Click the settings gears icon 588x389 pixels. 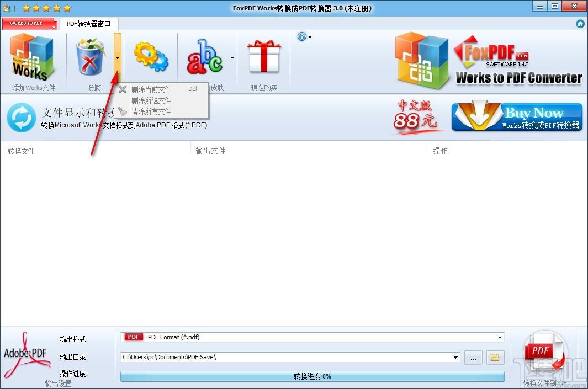[151, 57]
